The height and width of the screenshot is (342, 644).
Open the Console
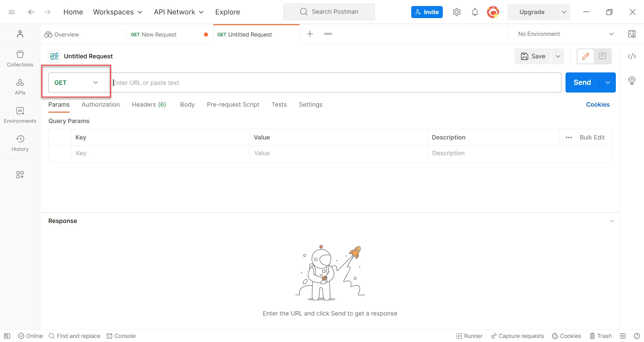pyautogui.click(x=121, y=336)
